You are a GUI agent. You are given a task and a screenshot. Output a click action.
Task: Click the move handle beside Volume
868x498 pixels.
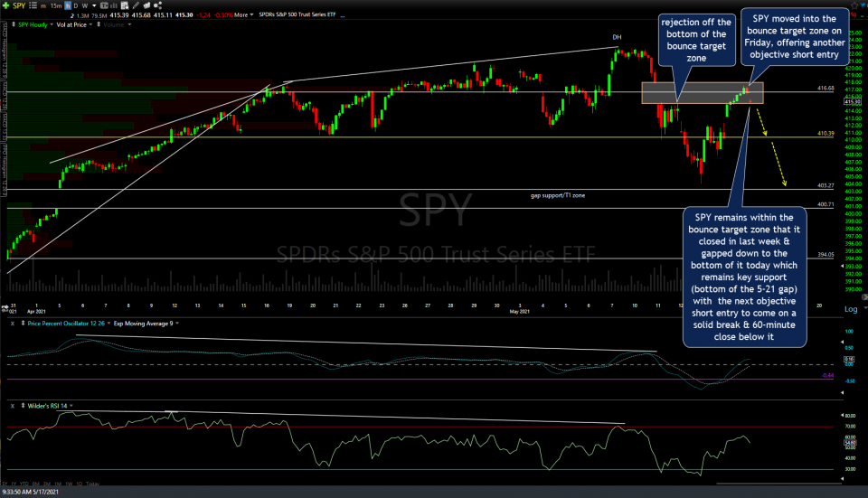pyautogui.click(x=99, y=24)
